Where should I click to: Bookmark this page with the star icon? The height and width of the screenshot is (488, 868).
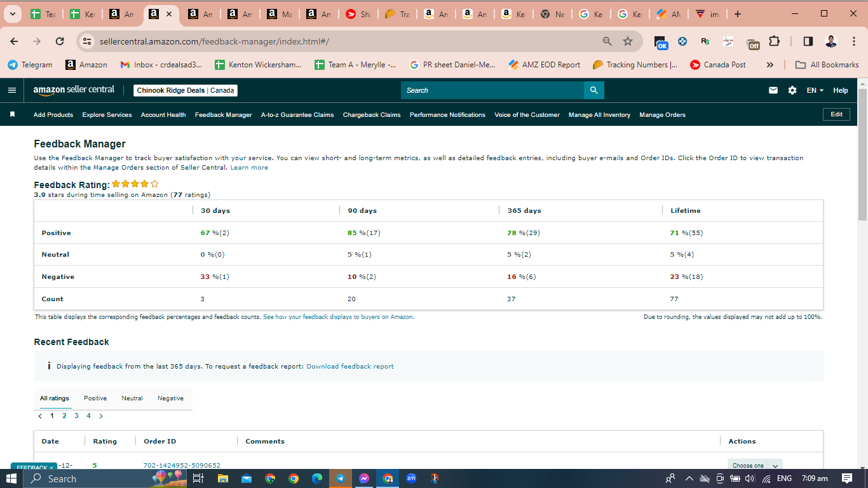(x=628, y=41)
